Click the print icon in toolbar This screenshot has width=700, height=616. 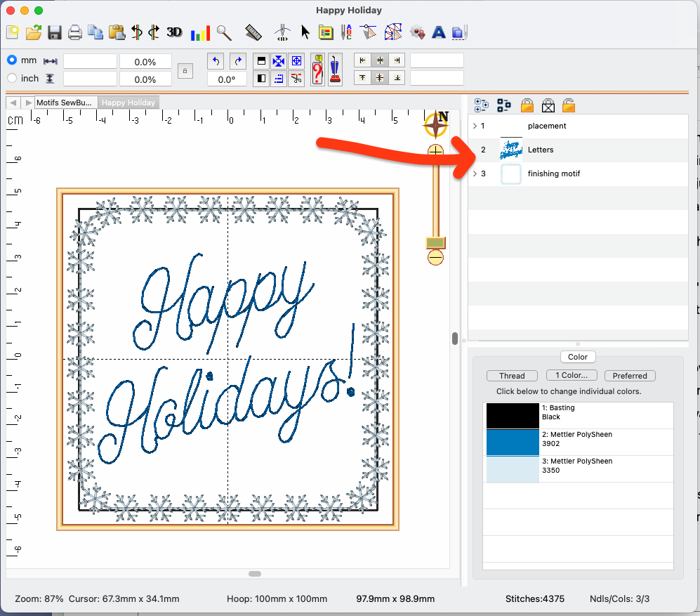(x=75, y=32)
